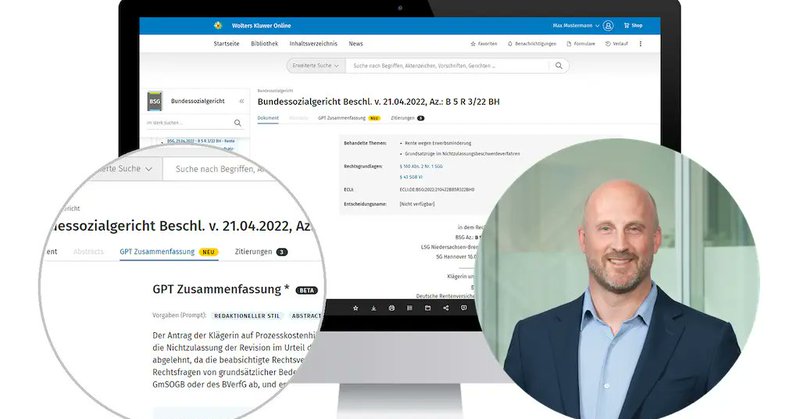Expand the Erweiterte Suche dropdown
The image size is (800, 419).
(316, 66)
